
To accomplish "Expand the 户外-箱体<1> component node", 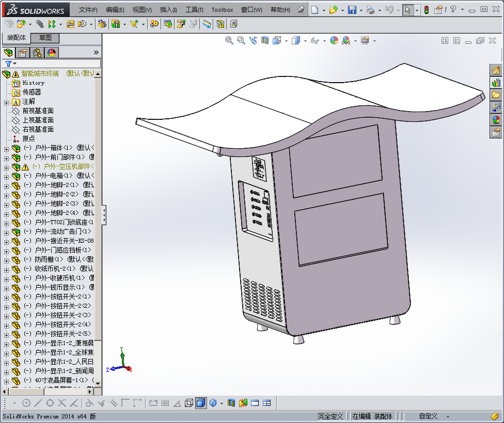I will tap(6, 149).
